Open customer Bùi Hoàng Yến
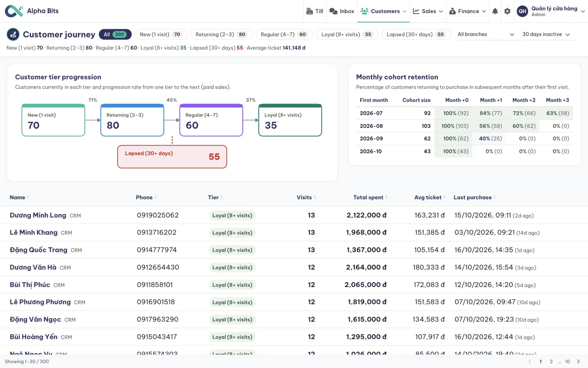 [33, 337]
